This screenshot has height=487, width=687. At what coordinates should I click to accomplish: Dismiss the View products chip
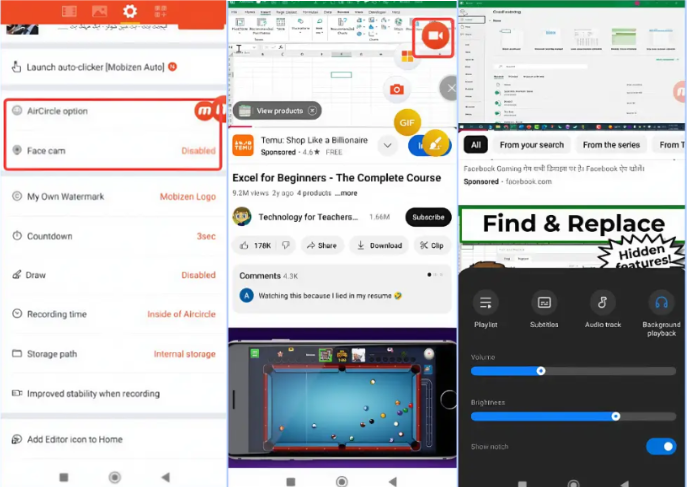point(312,111)
